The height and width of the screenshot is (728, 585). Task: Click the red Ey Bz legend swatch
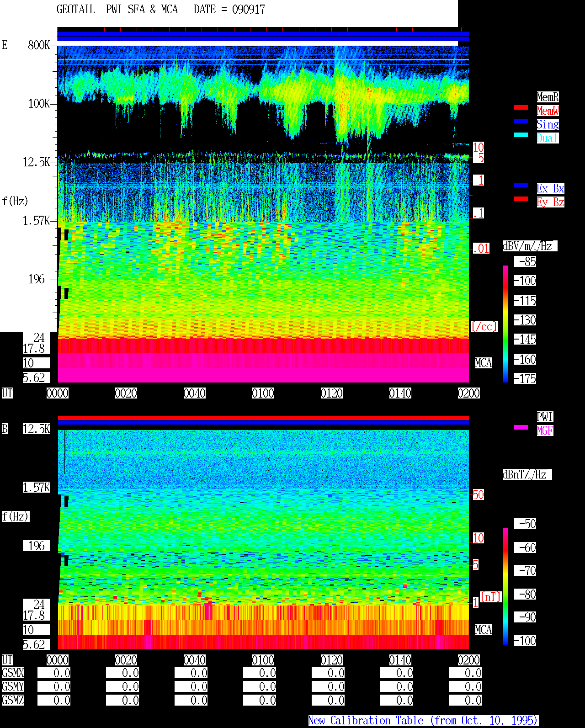click(521, 199)
